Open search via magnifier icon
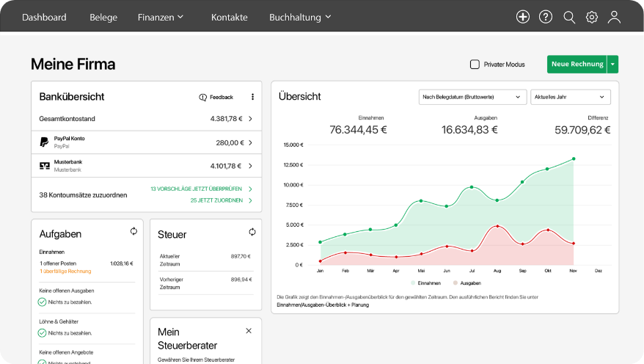The image size is (644, 364). point(569,18)
